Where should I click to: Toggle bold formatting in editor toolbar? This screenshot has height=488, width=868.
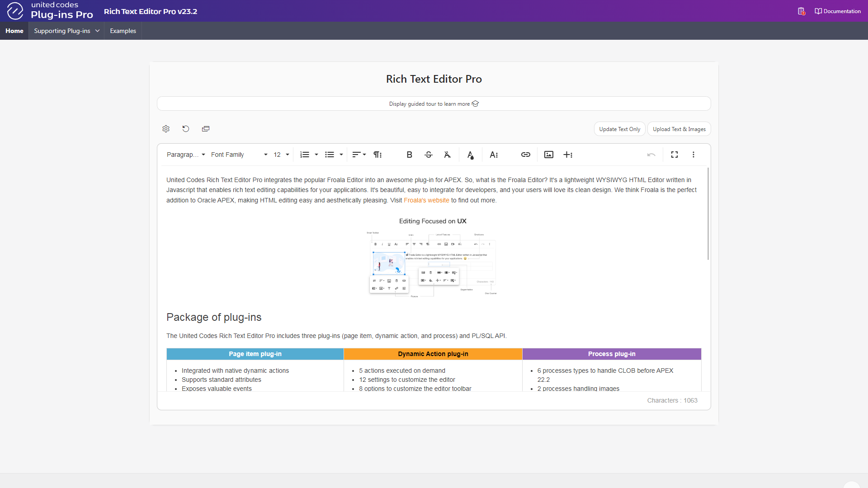pos(409,155)
